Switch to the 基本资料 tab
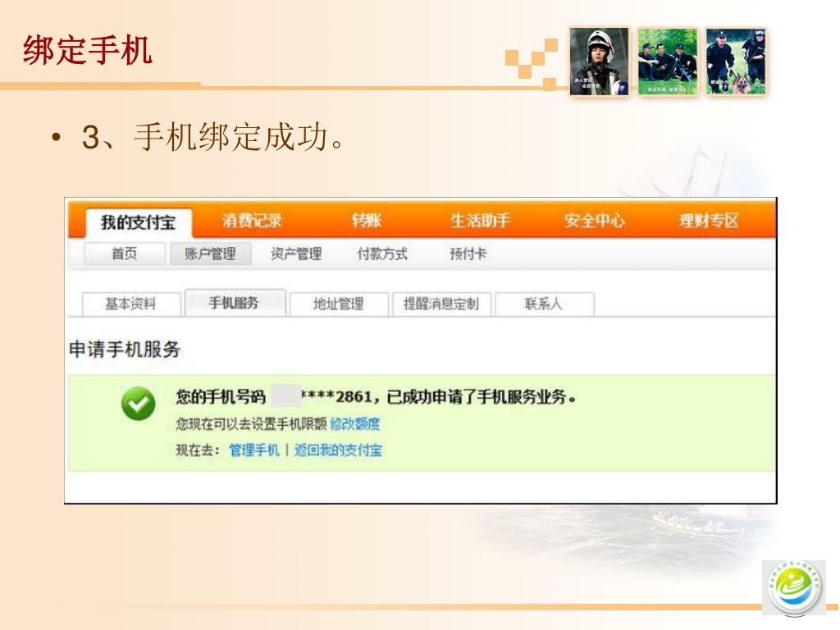840x630 pixels. pos(130,304)
